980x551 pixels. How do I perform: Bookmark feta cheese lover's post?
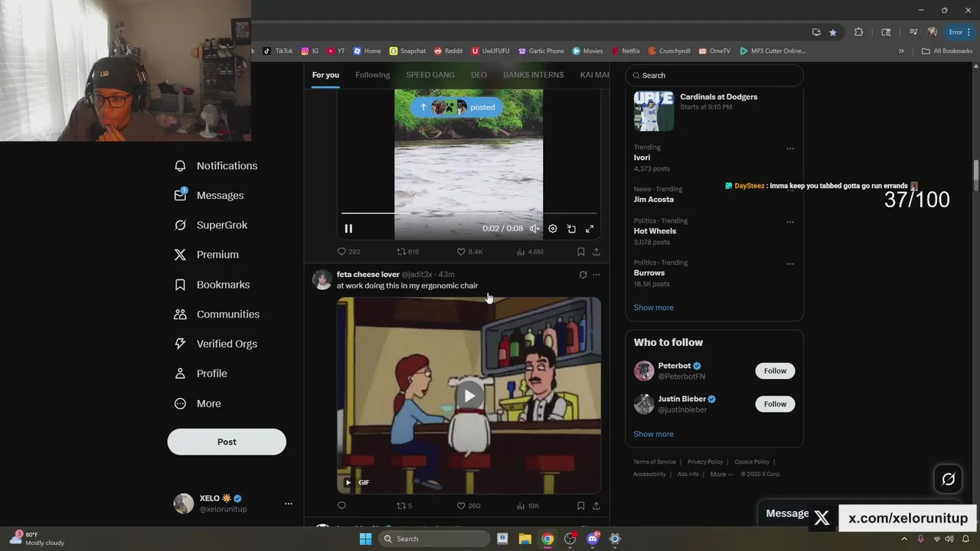(x=580, y=505)
